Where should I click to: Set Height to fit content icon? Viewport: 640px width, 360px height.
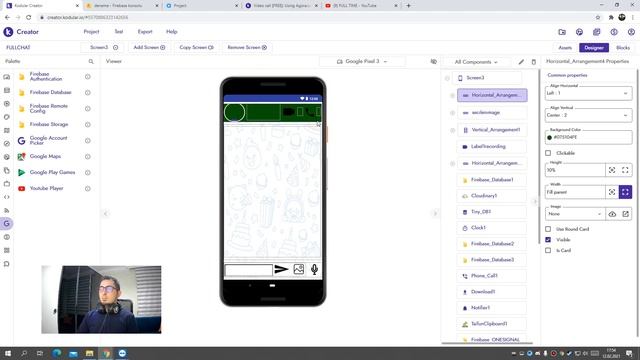(x=612, y=170)
